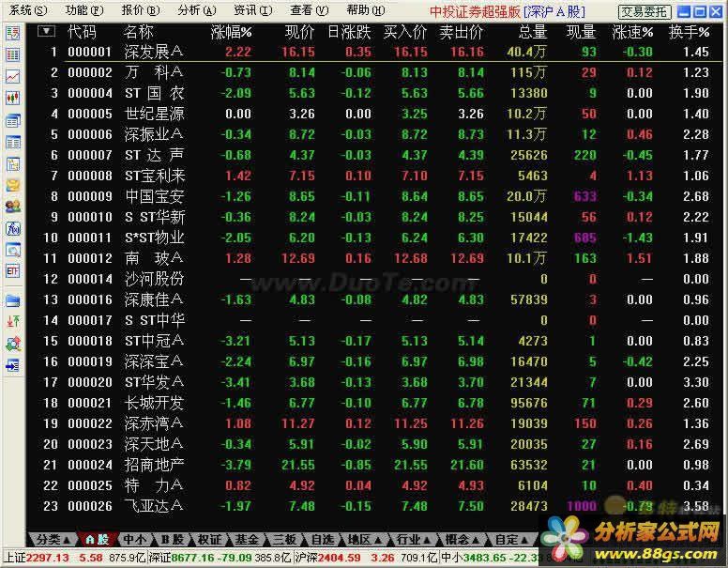Expand the 行业 industry tab menu
Viewport: 728px width, 568px height.
(x=414, y=540)
